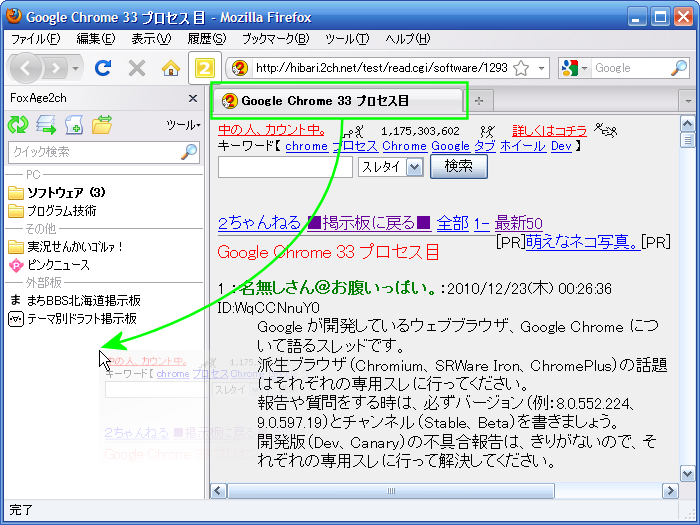Click the ホイール keyword link
Screen dimensions: 700x525
point(523,146)
